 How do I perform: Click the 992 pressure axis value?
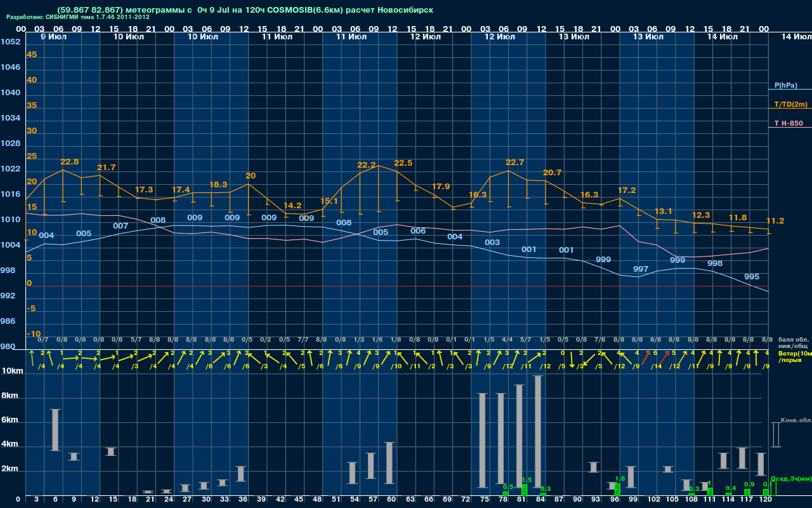click(8, 296)
